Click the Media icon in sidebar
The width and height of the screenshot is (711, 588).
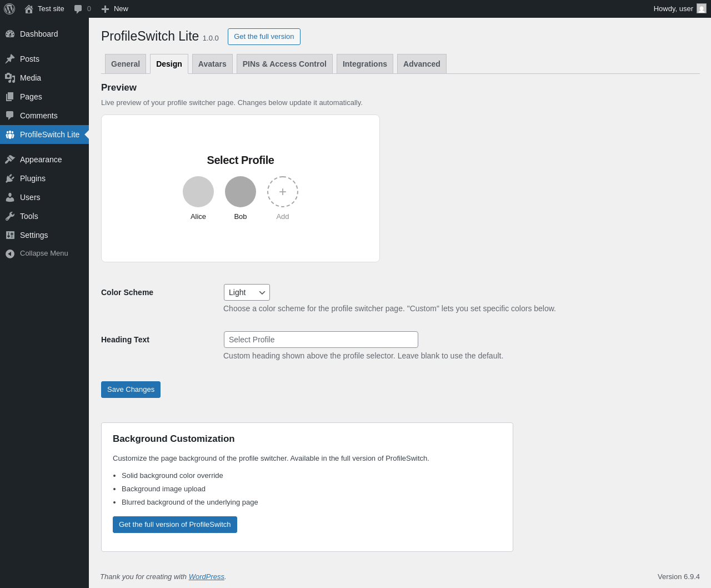pos(10,78)
